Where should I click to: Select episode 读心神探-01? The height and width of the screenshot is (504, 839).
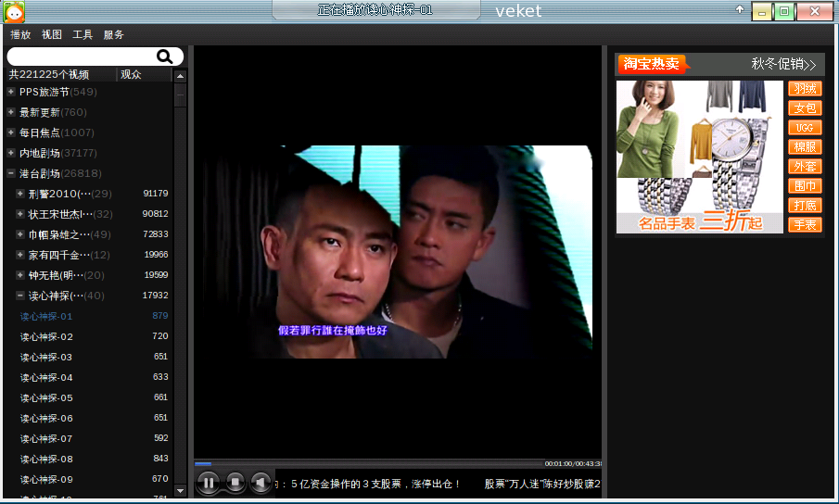[46, 317]
